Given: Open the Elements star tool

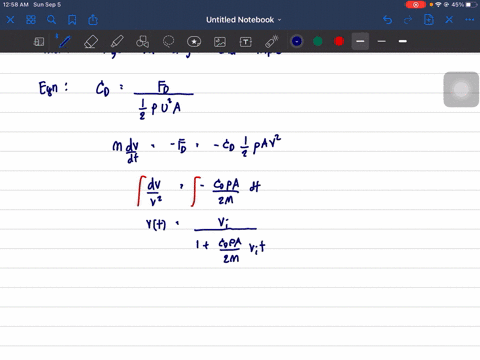Looking at the screenshot, I should tap(194, 42).
